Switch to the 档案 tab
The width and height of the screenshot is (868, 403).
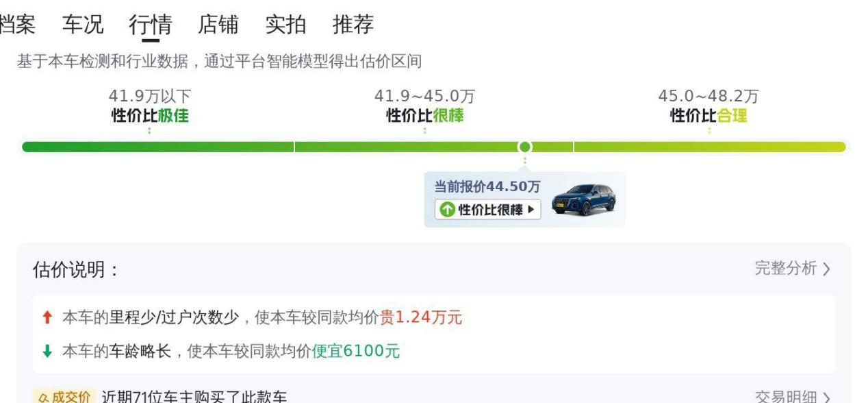click(17, 25)
